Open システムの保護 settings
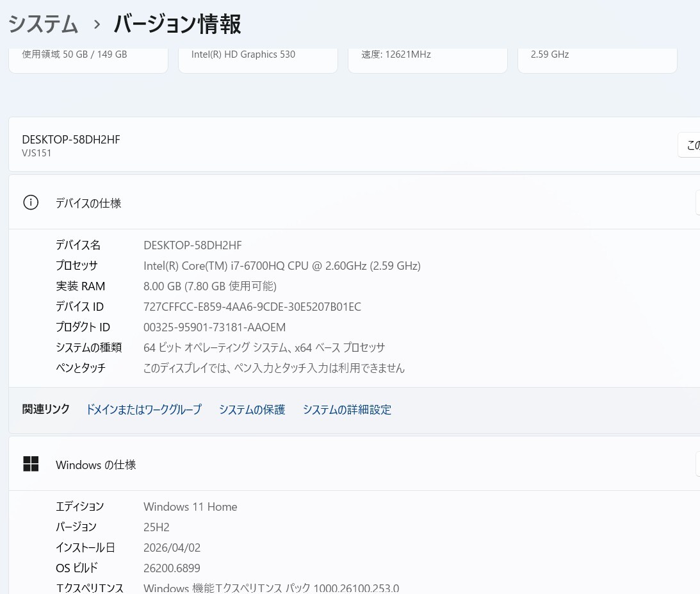This screenshot has height=594, width=700. click(x=252, y=409)
